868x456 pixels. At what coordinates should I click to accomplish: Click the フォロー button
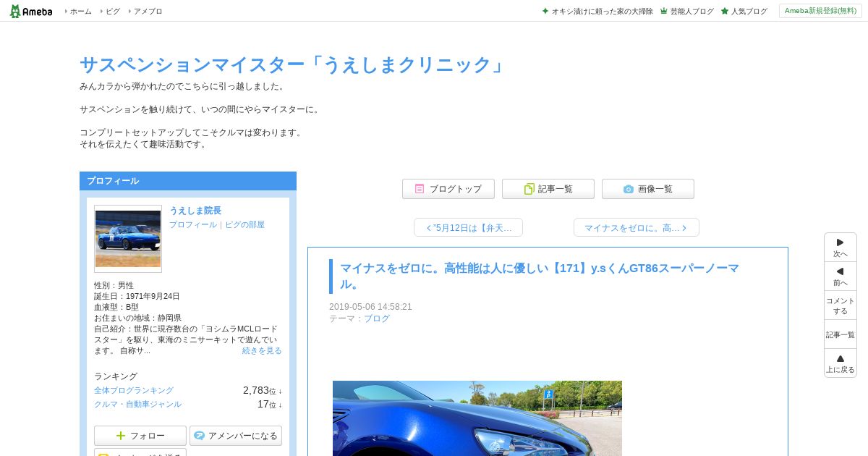pos(140,436)
